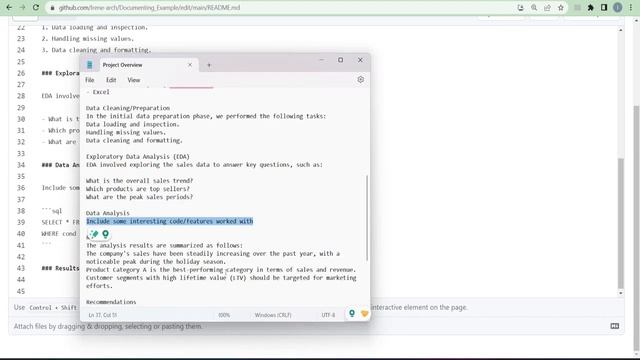
Task: Close the Project Overview tab
Action: 190,65
